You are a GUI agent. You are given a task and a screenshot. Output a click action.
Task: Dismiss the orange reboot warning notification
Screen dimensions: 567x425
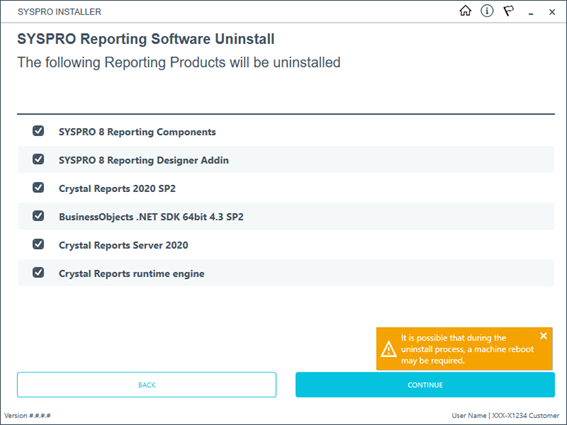(543, 336)
